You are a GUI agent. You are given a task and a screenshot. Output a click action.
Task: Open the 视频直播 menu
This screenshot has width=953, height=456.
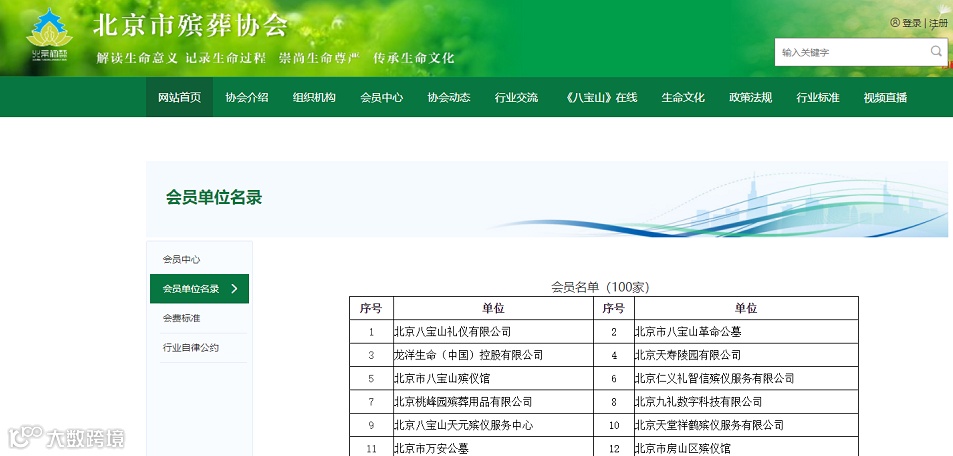pyautogui.click(x=886, y=97)
